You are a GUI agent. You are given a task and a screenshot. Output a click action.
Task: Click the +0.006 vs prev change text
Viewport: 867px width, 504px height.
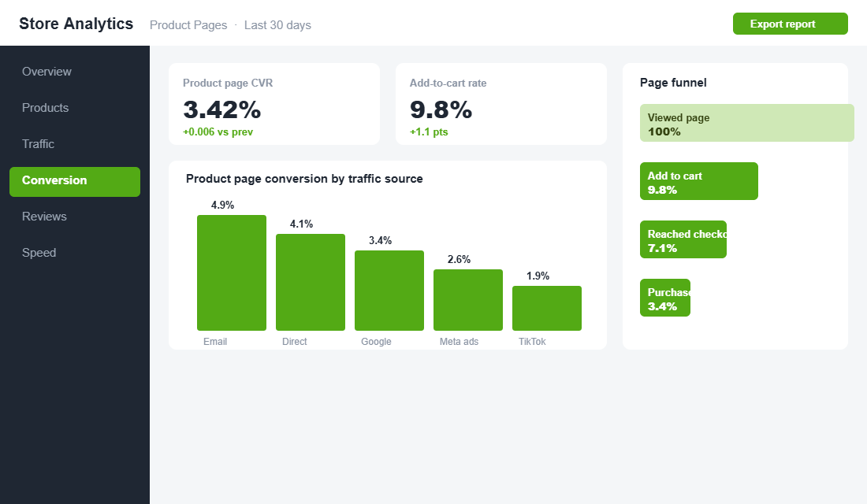(218, 132)
